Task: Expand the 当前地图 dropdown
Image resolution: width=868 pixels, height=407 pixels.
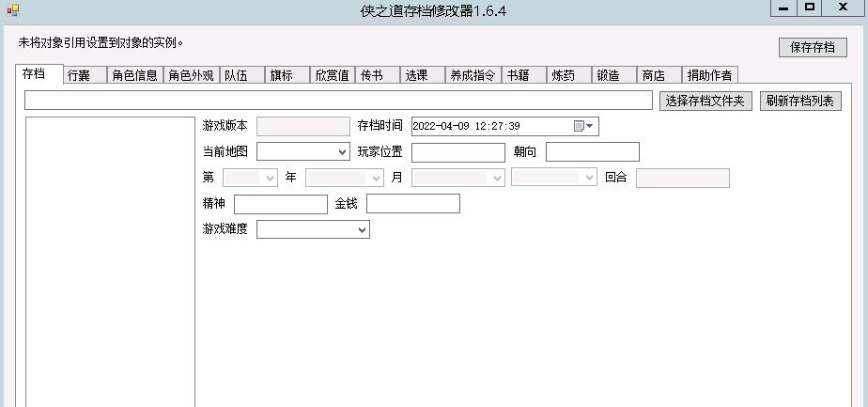Action: click(303, 151)
